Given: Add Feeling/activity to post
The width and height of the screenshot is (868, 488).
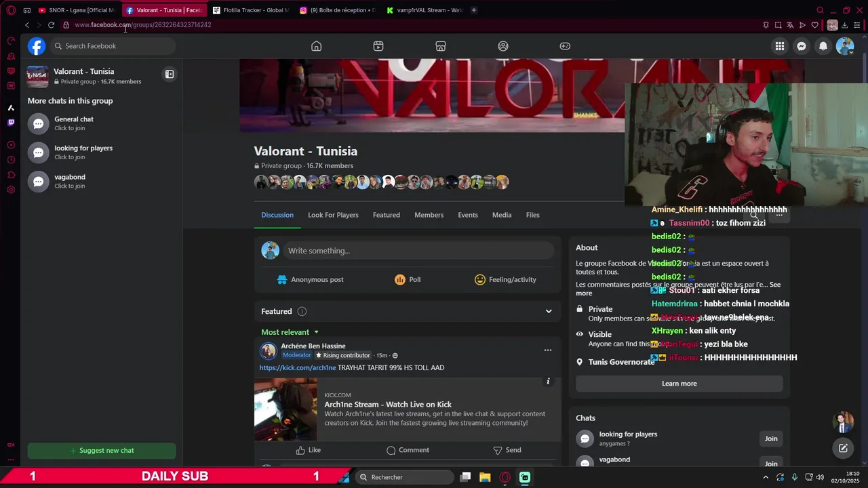Looking at the screenshot, I should [505, 279].
